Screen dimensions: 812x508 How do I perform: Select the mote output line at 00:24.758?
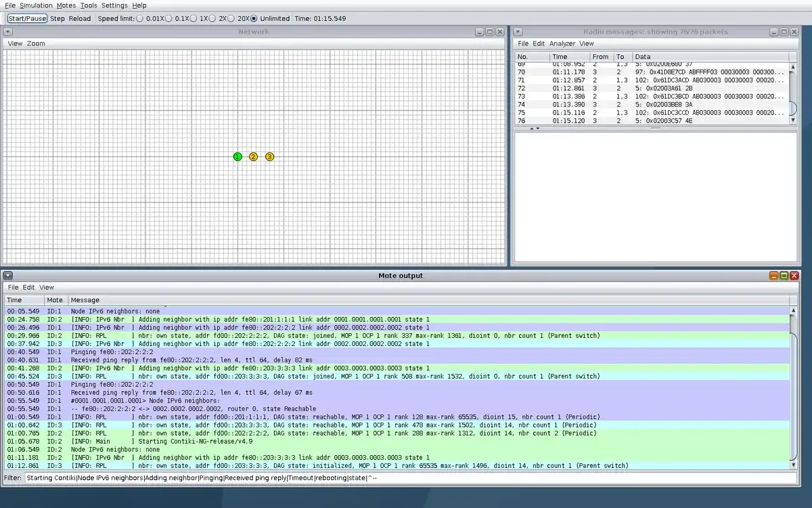pos(397,319)
